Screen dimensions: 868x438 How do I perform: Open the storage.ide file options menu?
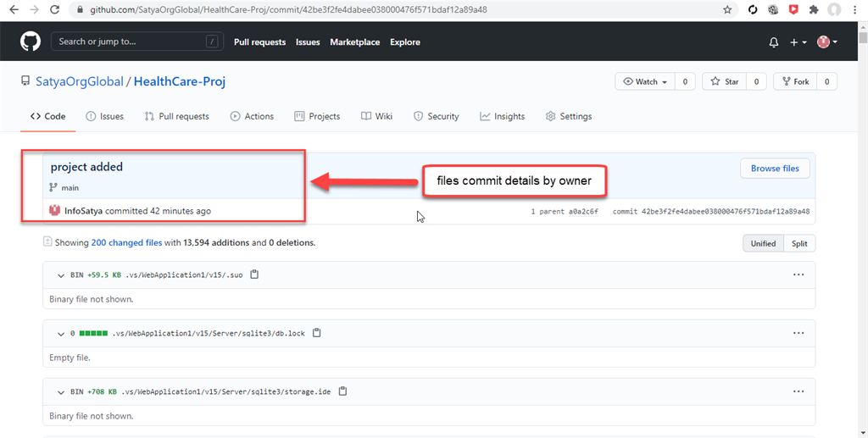pyautogui.click(x=798, y=391)
